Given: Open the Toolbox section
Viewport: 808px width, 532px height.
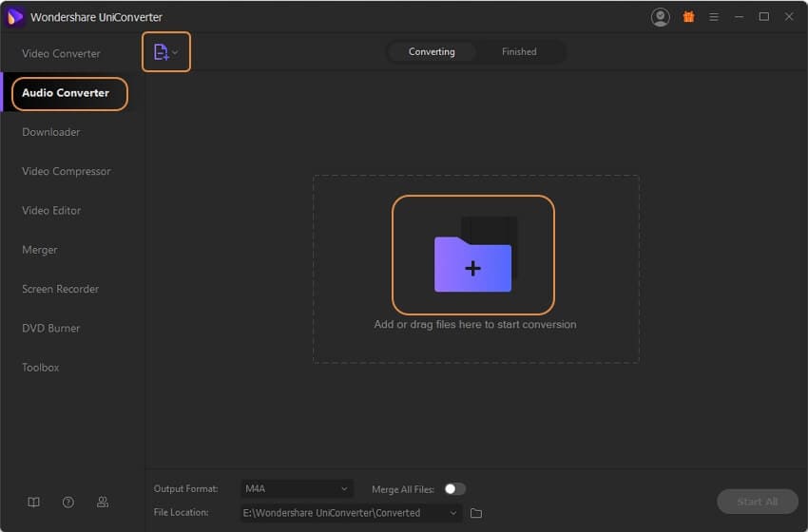Looking at the screenshot, I should click(x=41, y=368).
